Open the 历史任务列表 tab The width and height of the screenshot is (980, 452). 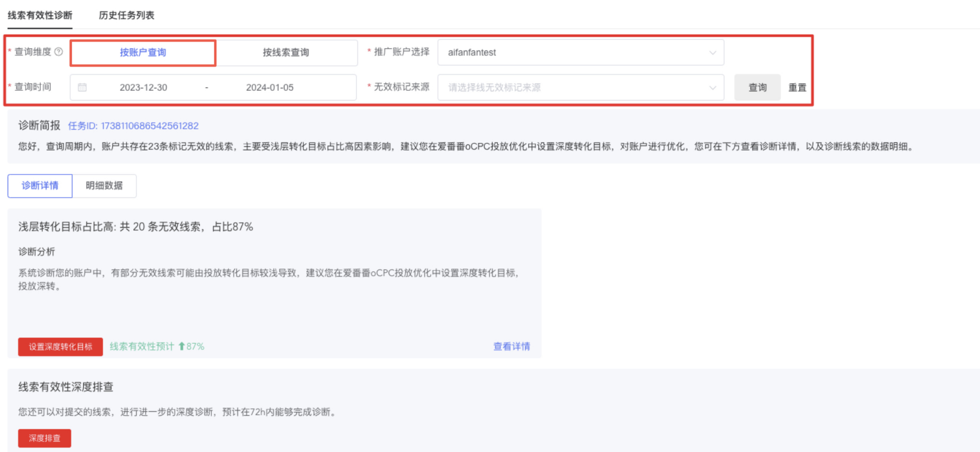[x=127, y=15]
